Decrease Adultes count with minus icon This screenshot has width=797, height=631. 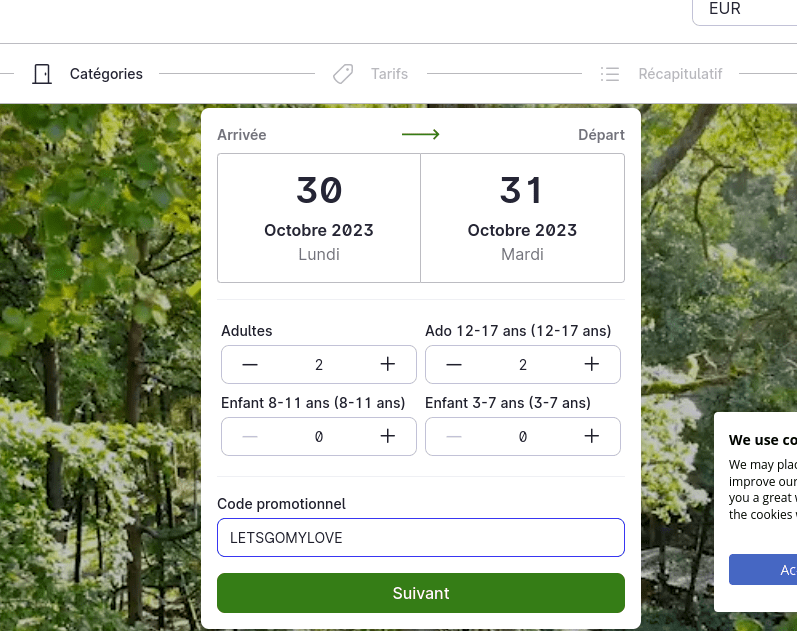250,364
